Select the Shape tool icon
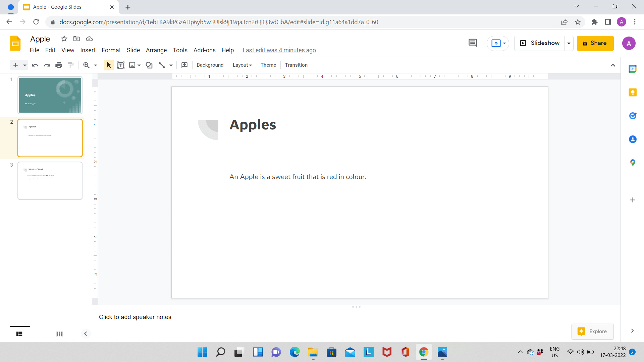 click(x=150, y=65)
